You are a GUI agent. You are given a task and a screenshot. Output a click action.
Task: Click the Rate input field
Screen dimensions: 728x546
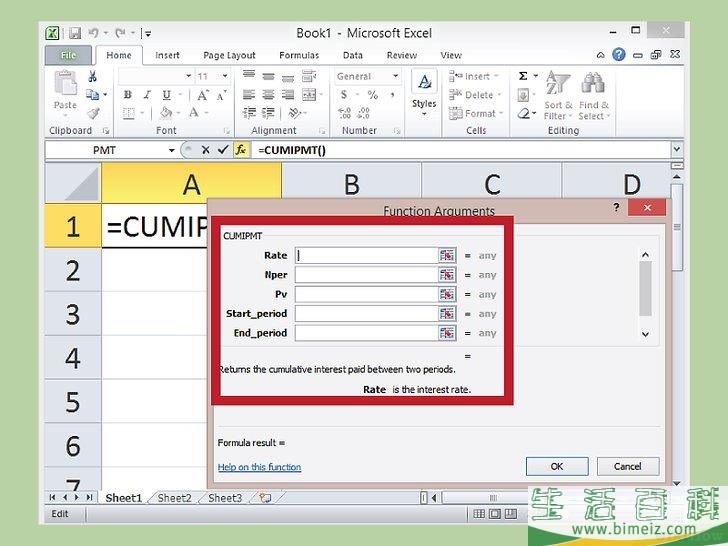(366, 255)
